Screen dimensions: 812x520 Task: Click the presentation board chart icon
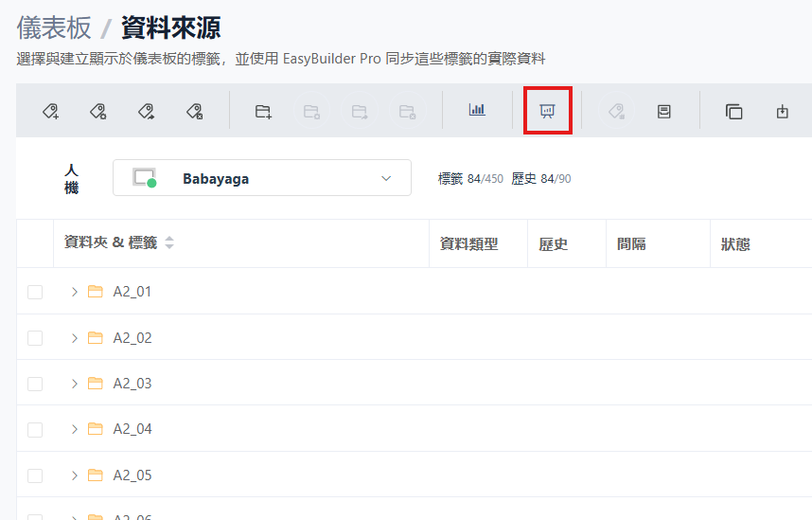pyautogui.click(x=547, y=111)
